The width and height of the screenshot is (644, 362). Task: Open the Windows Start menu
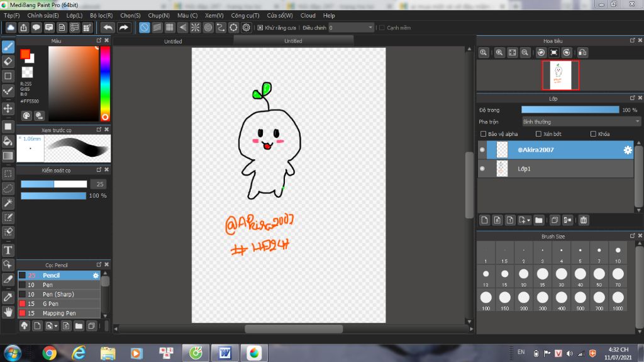(13, 353)
